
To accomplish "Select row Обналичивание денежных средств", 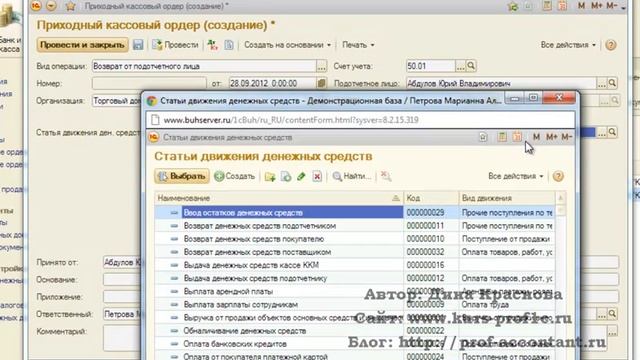I will (355, 331).
